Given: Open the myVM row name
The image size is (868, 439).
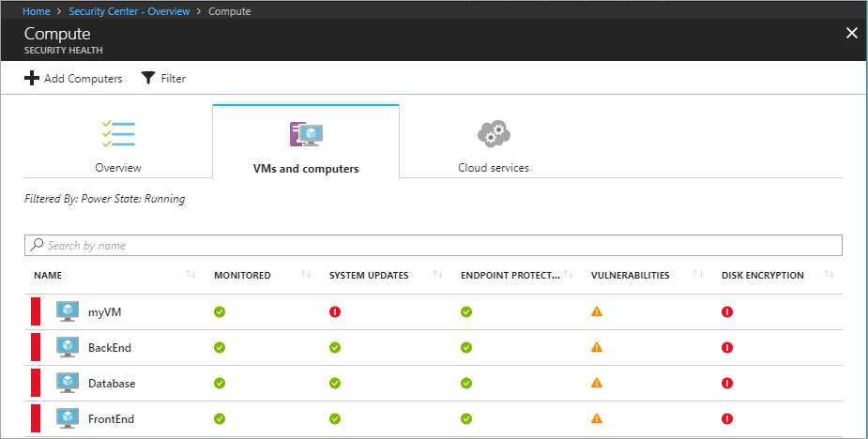Looking at the screenshot, I should coord(104,312).
